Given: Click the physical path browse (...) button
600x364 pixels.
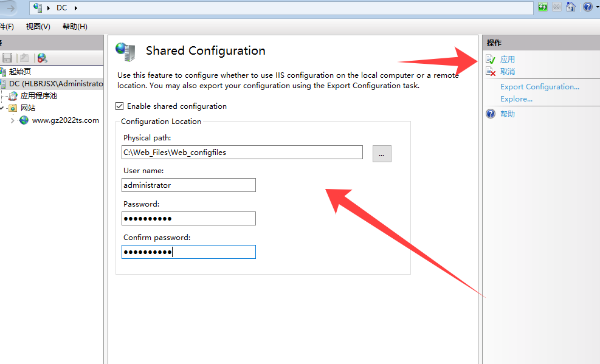Looking at the screenshot, I should 382,154.
